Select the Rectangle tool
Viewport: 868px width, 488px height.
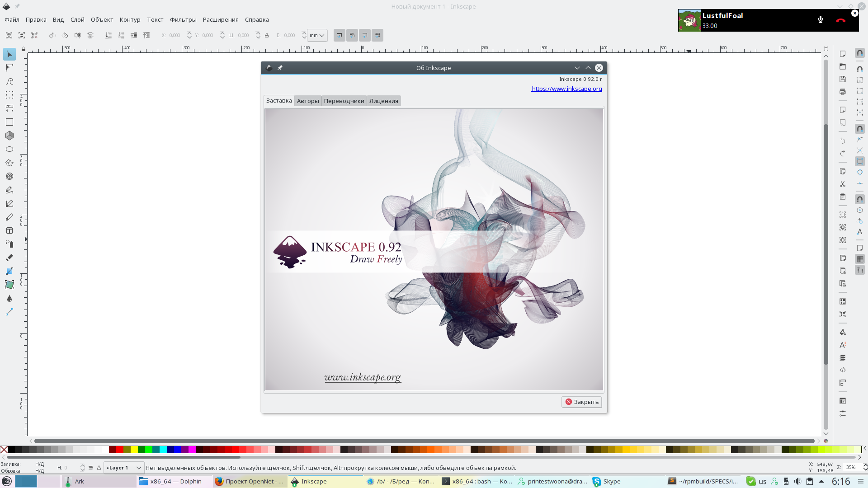(9, 122)
